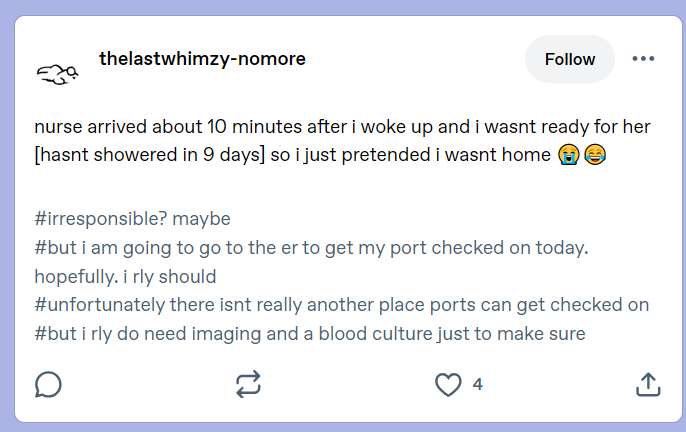The width and height of the screenshot is (686, 432).
Task: Open thelastwhimzy-nomore blog name link
Action: pos(202,59)
